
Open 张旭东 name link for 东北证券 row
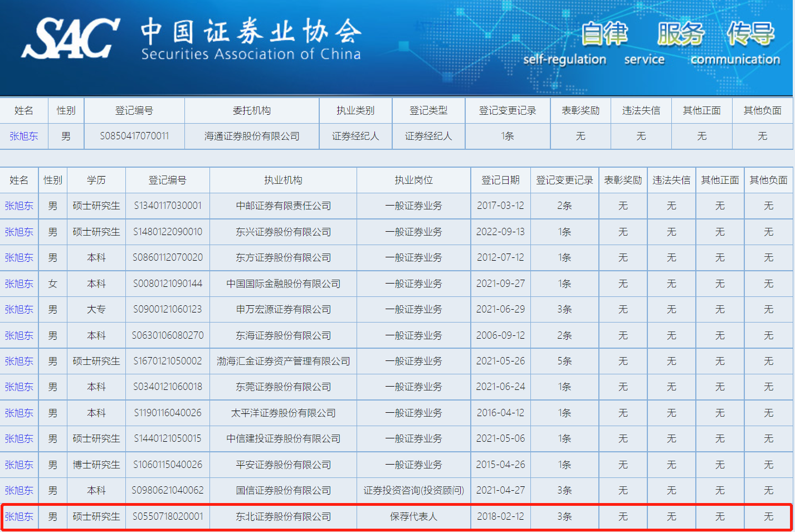pos(19,516)
